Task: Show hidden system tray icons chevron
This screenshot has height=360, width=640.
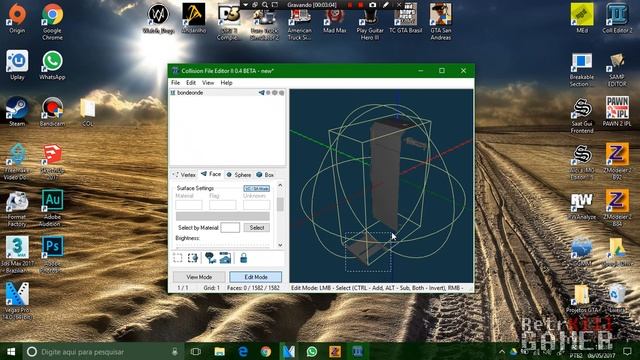Action: [x=502, y=351]
